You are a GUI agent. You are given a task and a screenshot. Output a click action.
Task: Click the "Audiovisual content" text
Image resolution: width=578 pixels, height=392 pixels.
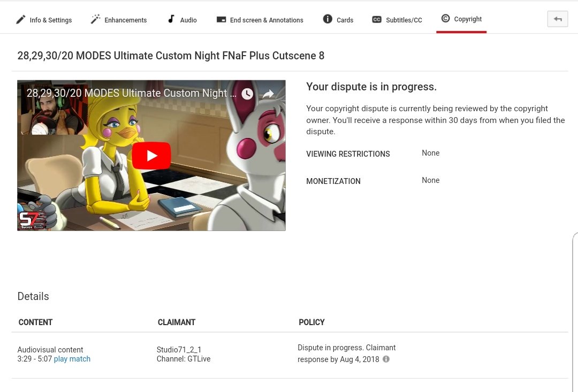point(50,350)
